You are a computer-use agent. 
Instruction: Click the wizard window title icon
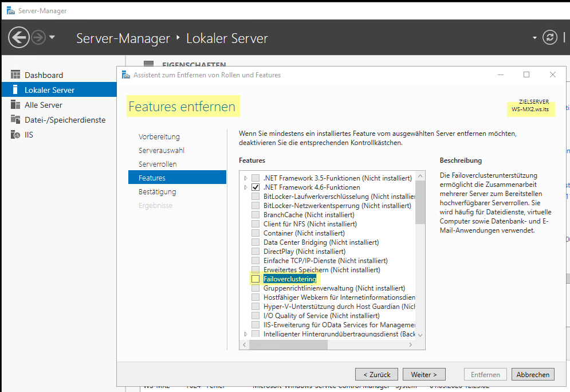pyautogui.click(x=126, y=75)
